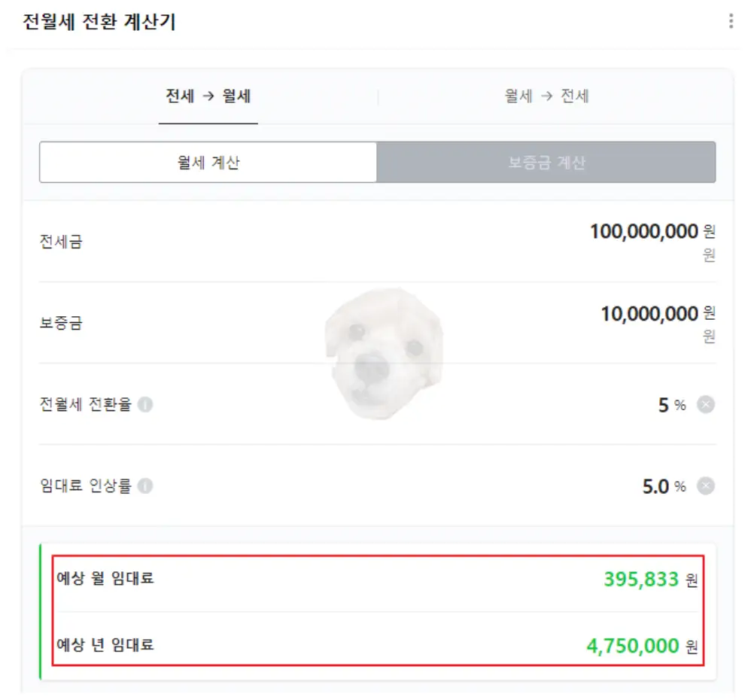
Task: Switch to the 월세 → 전세 tab
Action: click(546, 96)
